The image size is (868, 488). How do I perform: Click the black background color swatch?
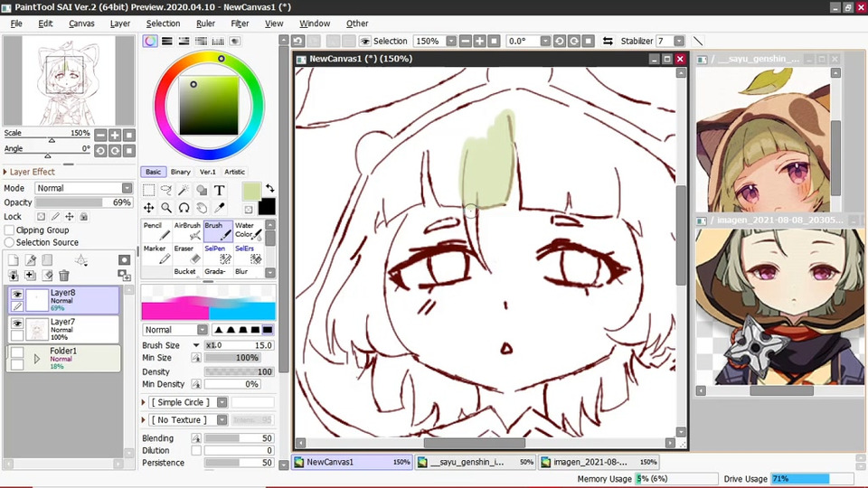pyautogui.click(x=266, y=206)
